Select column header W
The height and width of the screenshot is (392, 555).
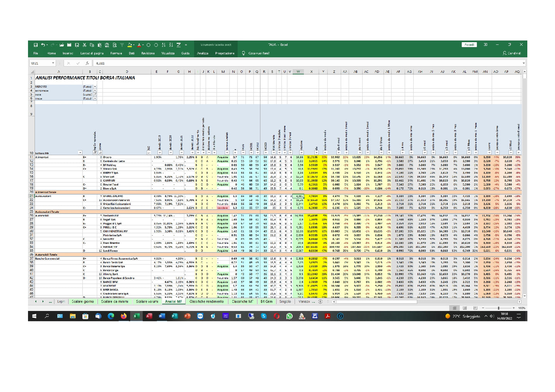tap(298, 72)
